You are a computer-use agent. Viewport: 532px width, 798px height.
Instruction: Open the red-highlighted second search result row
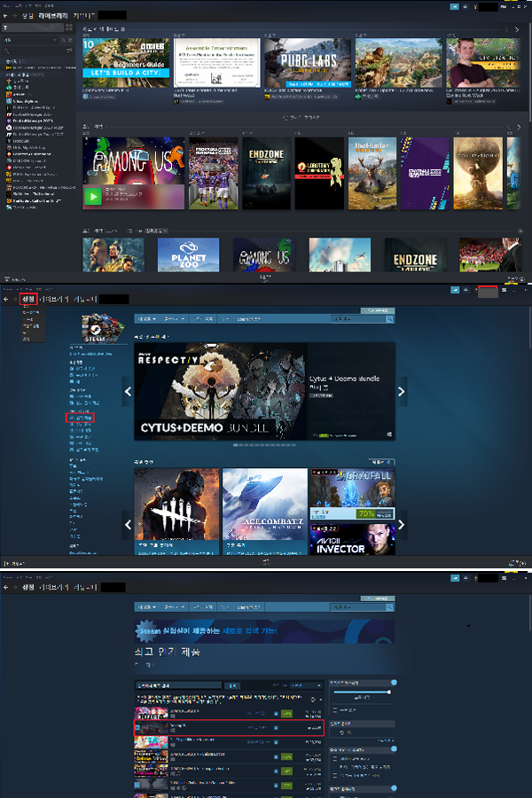click(229, 728)
